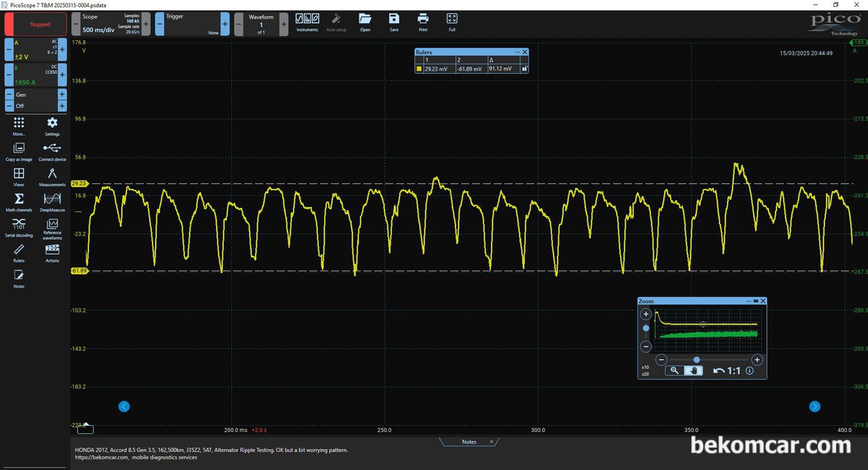Open the Settings gear
The width and height of the screenshot is (868, 470).
click(x=52, y=126)
